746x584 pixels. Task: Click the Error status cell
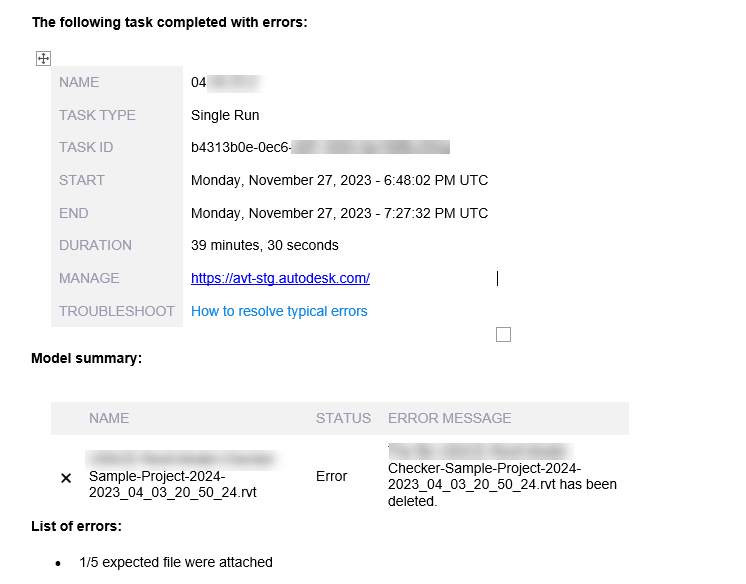(x=331, y=476)
